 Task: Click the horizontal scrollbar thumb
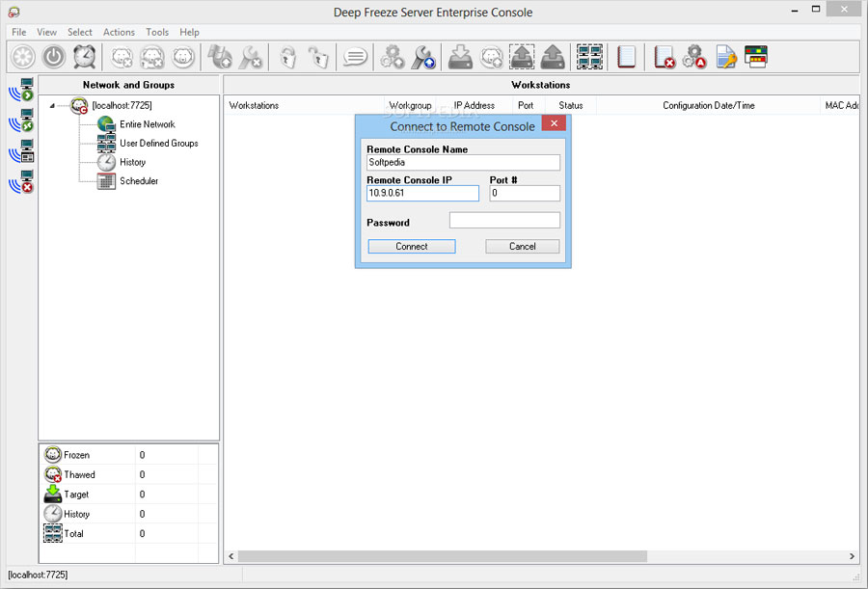point(443,556)
